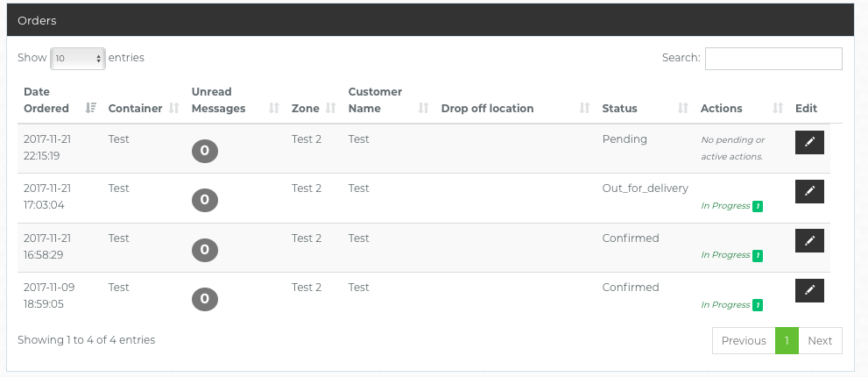Open the Show entries dropdown
This screenshot has width=868, height=377.
78,59
